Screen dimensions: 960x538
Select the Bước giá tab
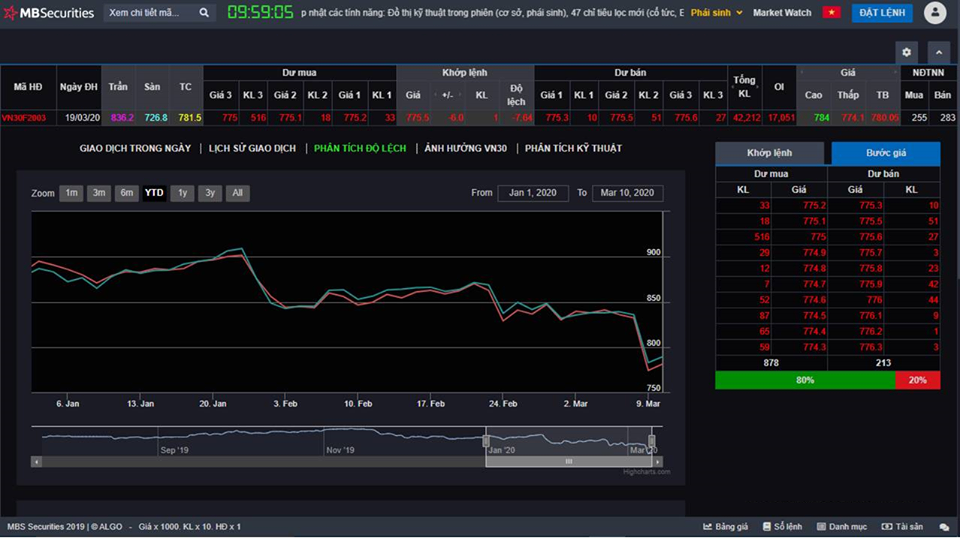point(886,153)
